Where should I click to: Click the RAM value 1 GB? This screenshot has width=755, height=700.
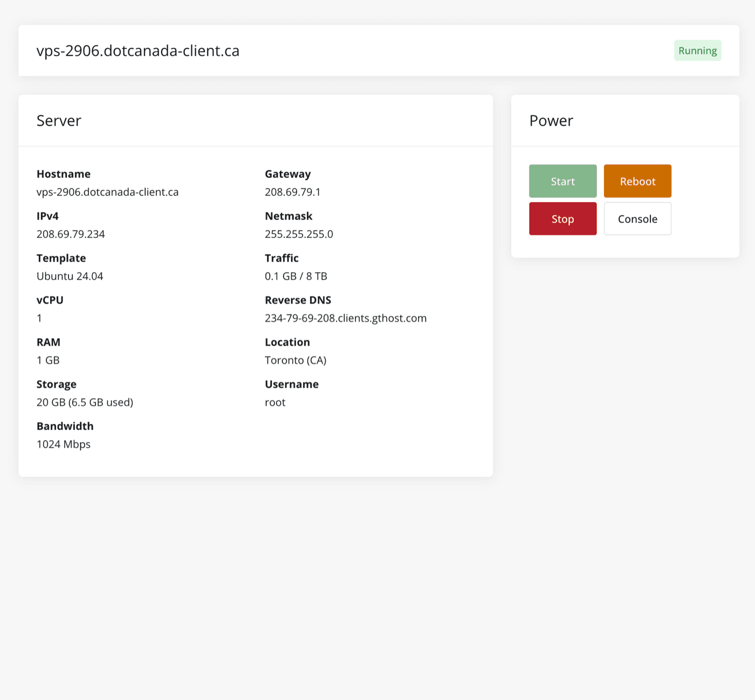[x=48, y=360]
